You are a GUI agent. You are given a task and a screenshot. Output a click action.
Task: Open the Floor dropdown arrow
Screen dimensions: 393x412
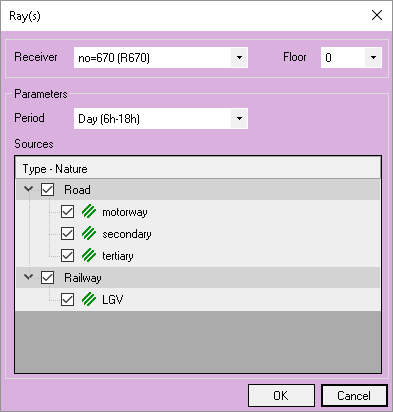pos(373,58)
